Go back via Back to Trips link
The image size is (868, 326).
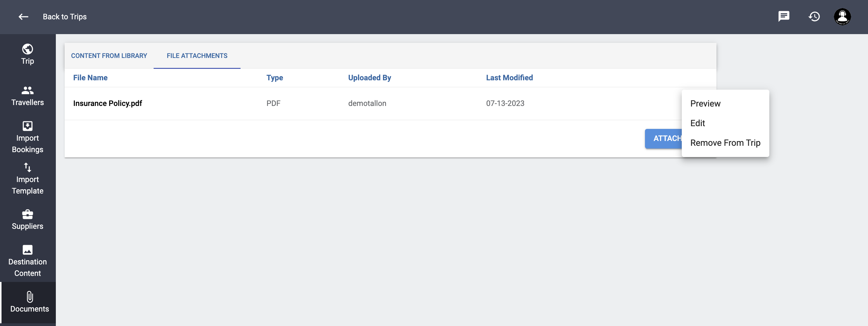65,17
